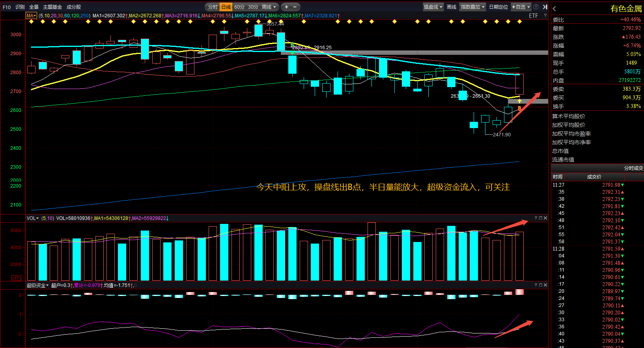This screenshot has height=348, width=644.
Task: Select the 有色金属 title
Action: tap(626, 9)
